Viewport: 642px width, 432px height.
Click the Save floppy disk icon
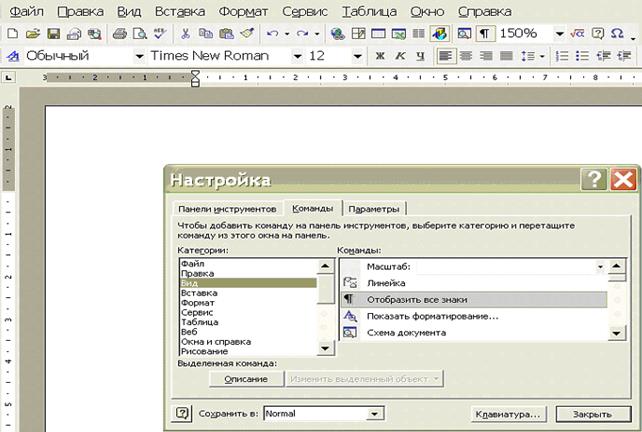tap(55, 33)
